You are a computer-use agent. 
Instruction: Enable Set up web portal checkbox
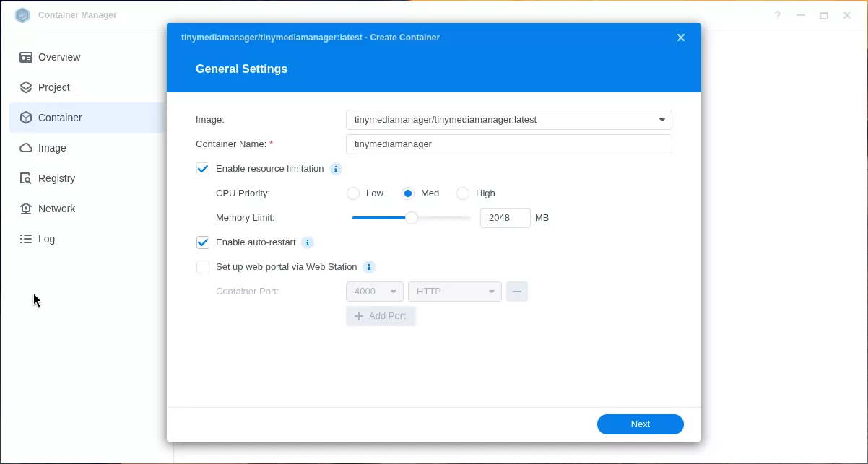(x=203, y=267)
